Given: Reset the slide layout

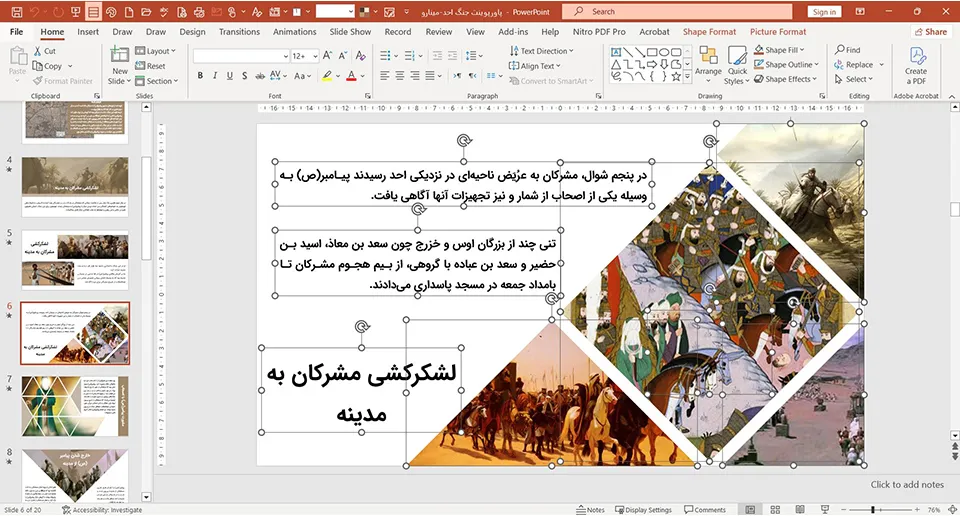Looking at the screenshot, I should [151, 65].
